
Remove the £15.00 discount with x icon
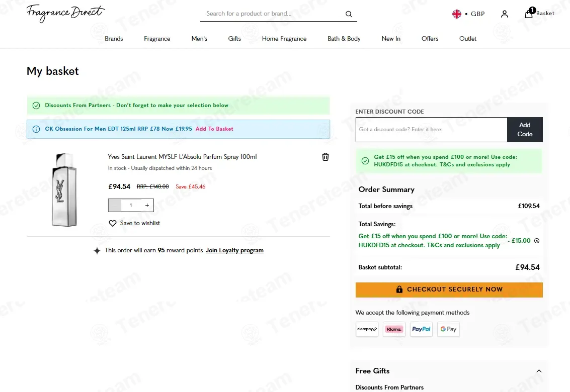click(537, 241)
